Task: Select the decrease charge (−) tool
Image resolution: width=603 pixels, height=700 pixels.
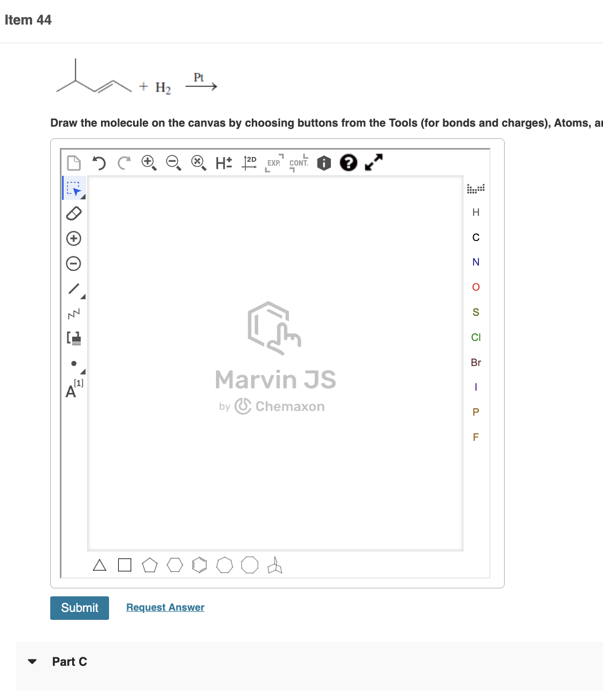Action: coord(74,263)
